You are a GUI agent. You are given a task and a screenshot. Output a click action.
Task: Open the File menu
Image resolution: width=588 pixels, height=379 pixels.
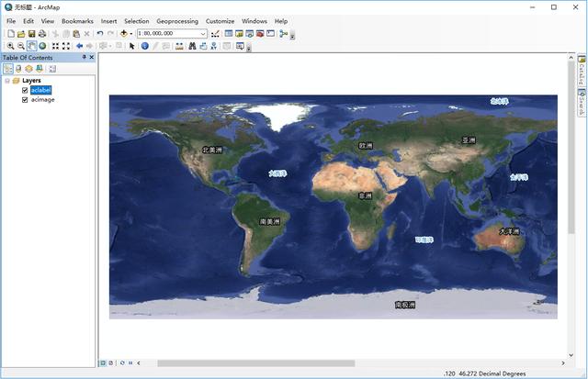(x=11, y=21)
